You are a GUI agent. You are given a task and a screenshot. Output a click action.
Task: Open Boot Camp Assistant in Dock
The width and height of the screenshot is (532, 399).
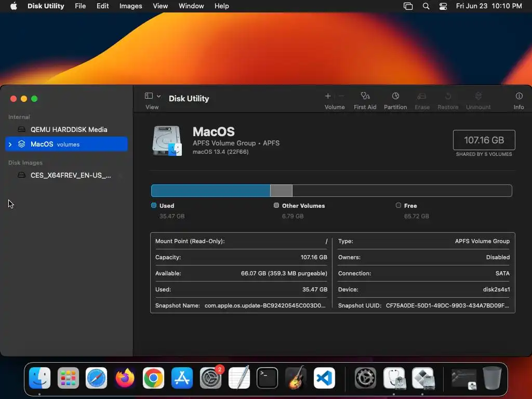[x=423, y=378]
